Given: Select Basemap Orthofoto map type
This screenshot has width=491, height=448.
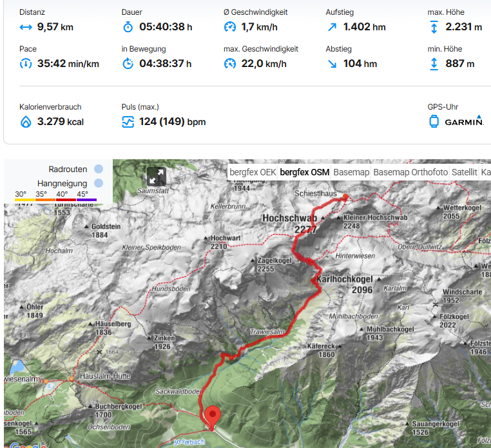Looking at the screenshot, I should pyautogui.click(x=410, y=172).
